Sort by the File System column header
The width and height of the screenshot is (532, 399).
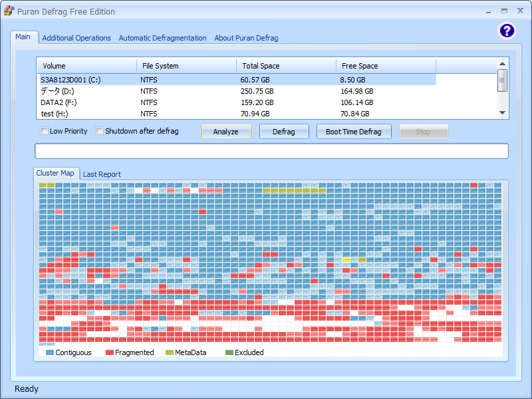click(x=187, y=66)
